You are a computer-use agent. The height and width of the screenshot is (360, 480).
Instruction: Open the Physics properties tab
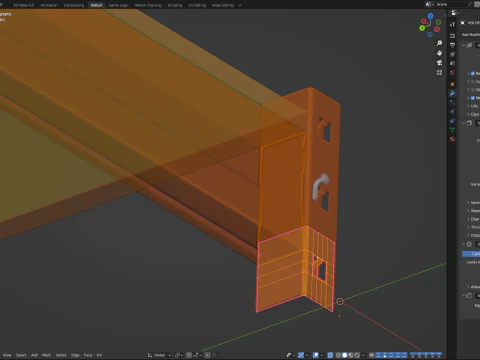[452, 112]
